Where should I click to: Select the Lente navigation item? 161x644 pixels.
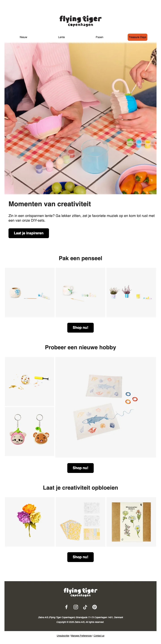point(61,37)
